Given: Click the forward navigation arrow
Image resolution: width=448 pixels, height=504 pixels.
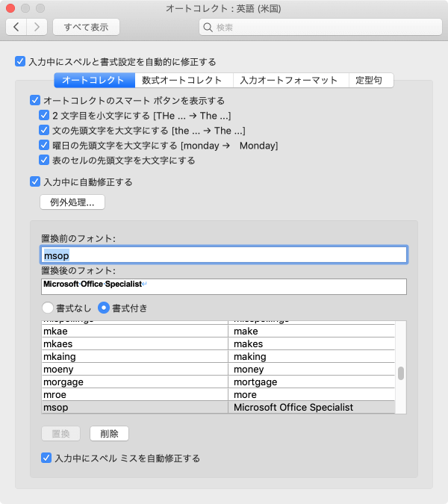Looking at the screenshot, I should 37,27.
